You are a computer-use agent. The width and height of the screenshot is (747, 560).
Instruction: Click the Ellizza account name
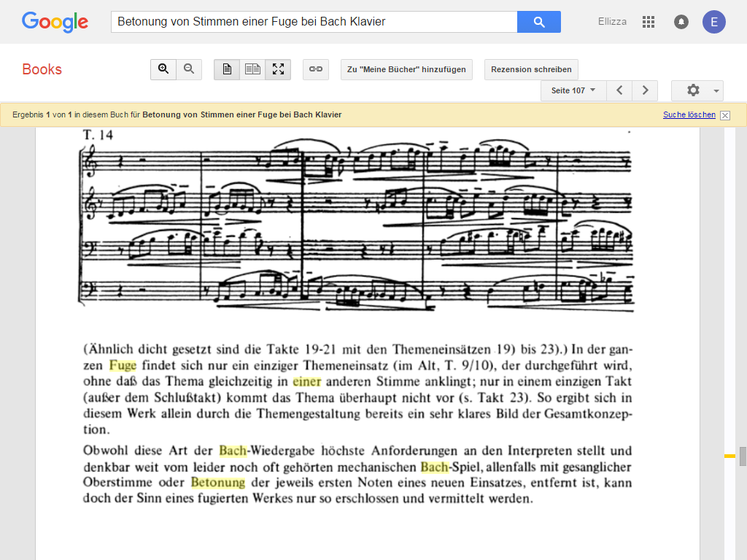click(612, 22)
